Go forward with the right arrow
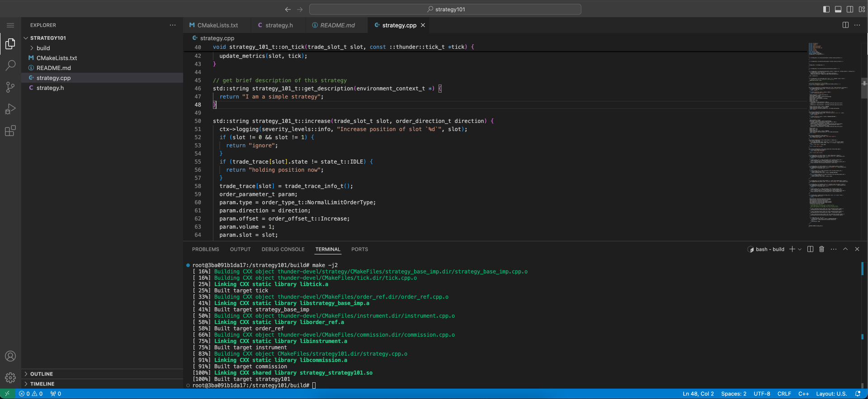868x399 pixels. 300,9
